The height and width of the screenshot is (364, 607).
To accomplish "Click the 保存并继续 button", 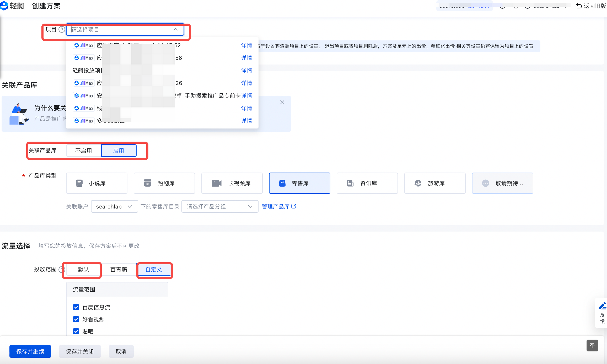I will (30, 351).
